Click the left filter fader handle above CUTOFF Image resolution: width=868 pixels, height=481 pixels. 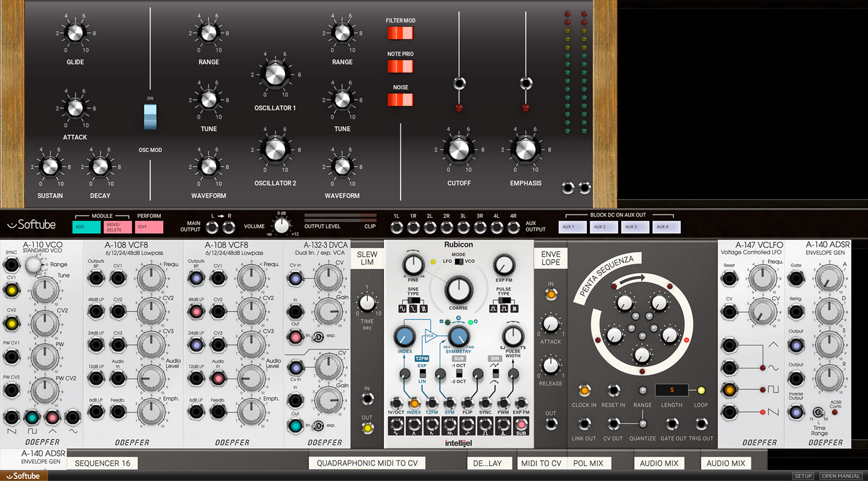459,83
